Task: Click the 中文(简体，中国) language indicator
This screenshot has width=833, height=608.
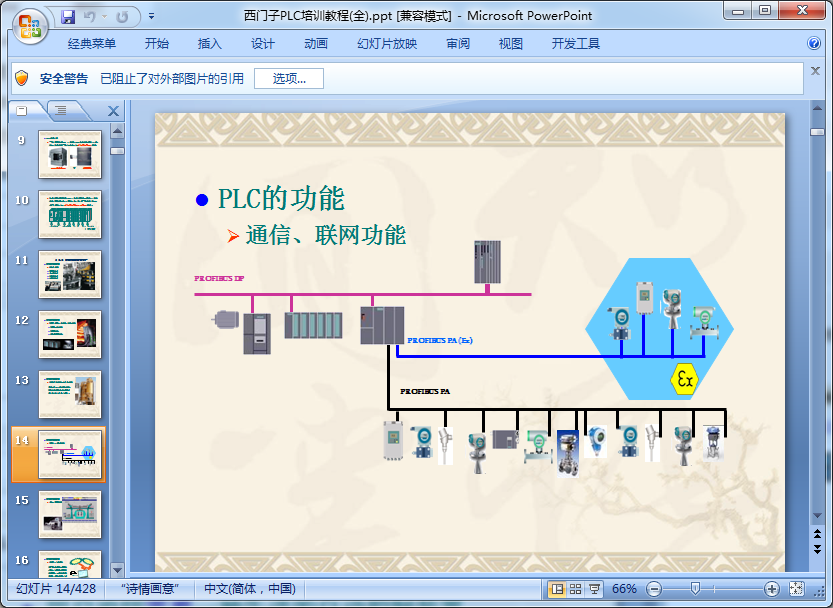Action: [x=250, y=589]
